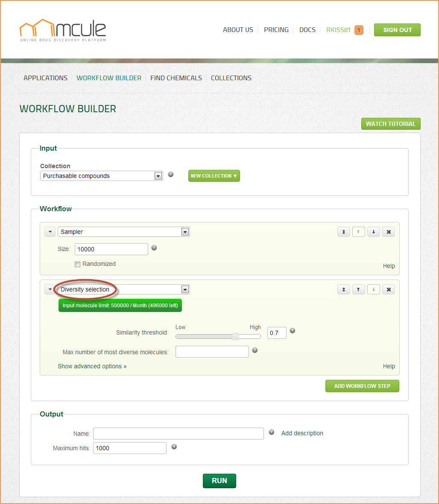
Task: Enable the Randomized checkbox
Action: 78,264
